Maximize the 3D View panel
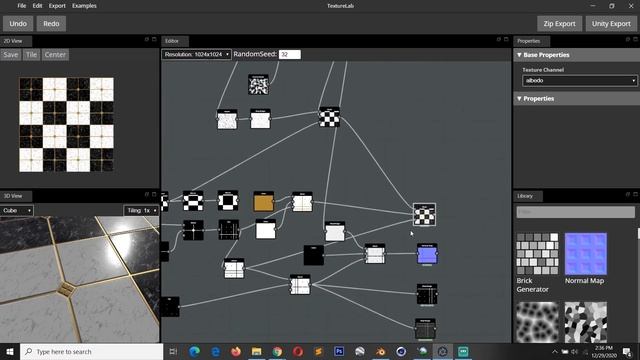The image size is (640, 360). coord(154,195)
